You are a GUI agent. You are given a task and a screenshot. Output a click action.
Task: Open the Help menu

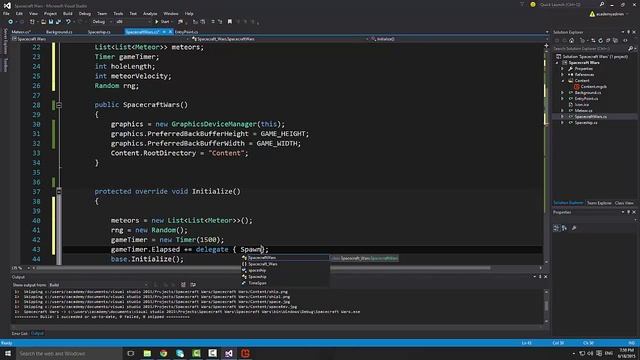189,13
